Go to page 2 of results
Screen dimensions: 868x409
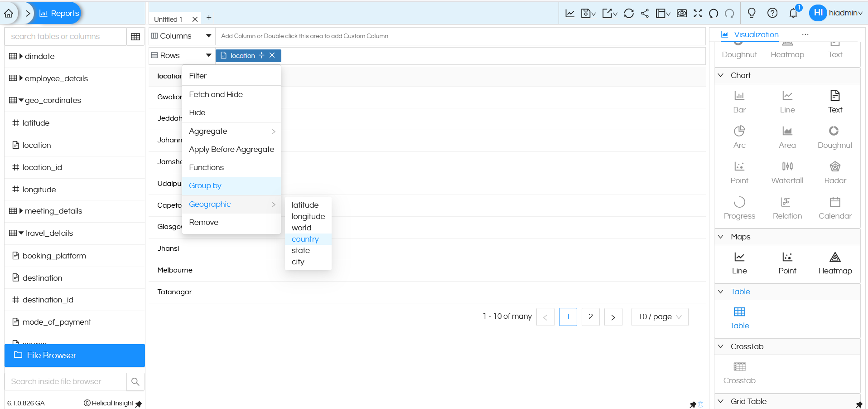point(590,317)
